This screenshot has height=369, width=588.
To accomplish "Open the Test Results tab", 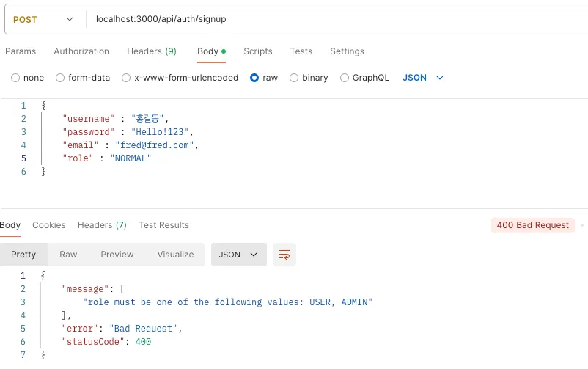I will click(x=164, y=225).
